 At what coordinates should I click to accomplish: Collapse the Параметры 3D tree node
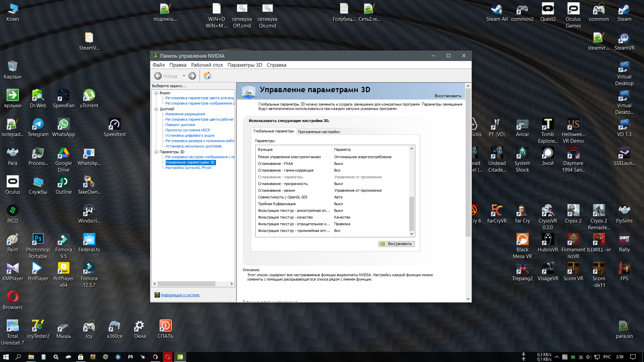(156, 152)
